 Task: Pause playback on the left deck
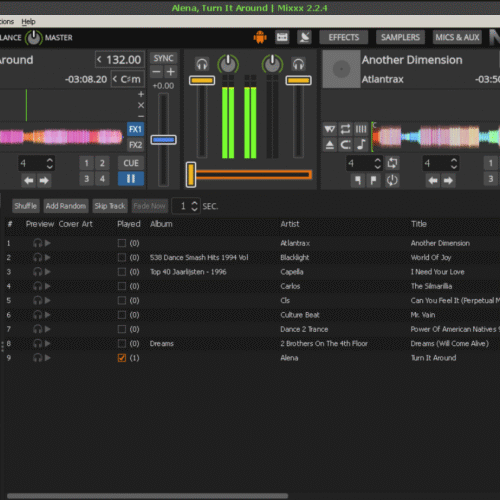pyautogui.click(x=131, y=179)
